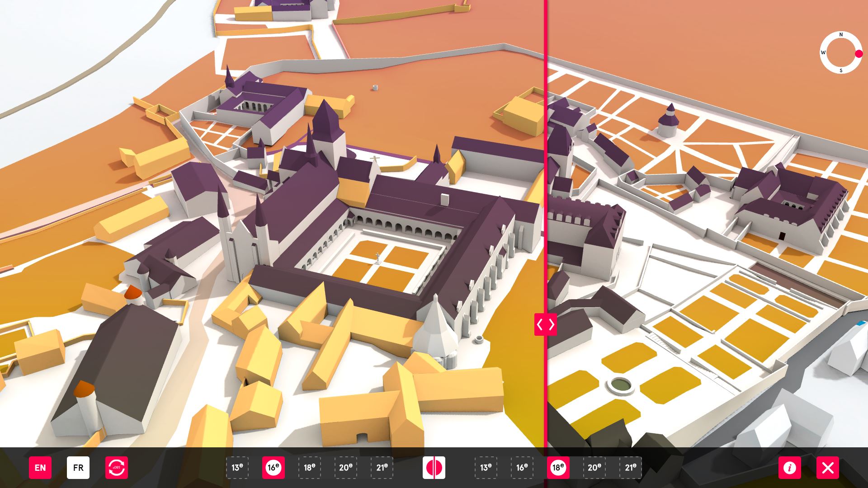This screenshot has height=488, width=868.
Task: Toggle the split-screen comparison mode icon
Action: (434, 468)
